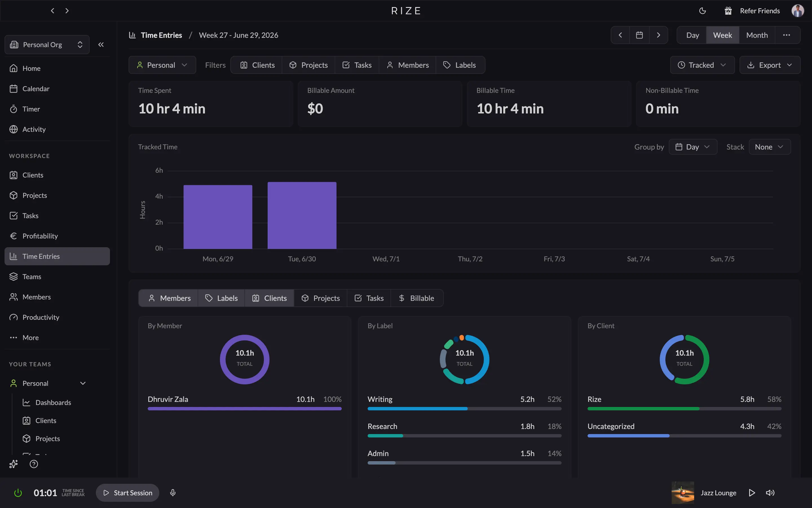Open the help question mark icon
This screenshot has width=812, height=508.
click(34, 464)
